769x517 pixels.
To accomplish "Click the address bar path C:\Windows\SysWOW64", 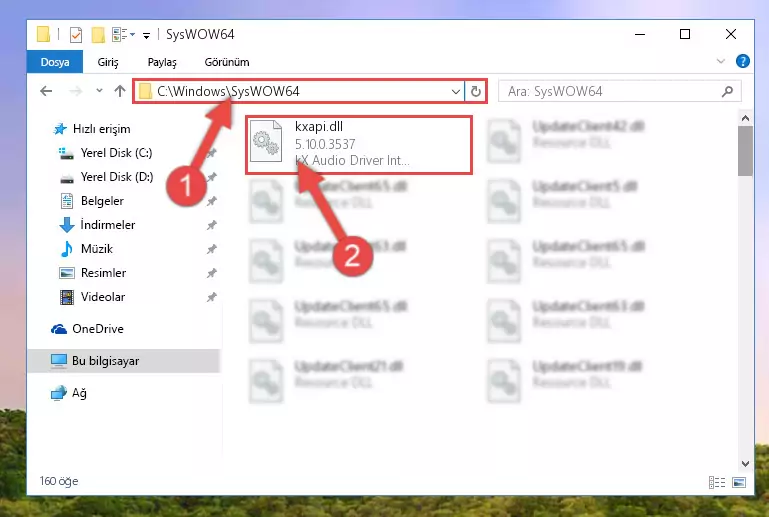I will point(228,91).
